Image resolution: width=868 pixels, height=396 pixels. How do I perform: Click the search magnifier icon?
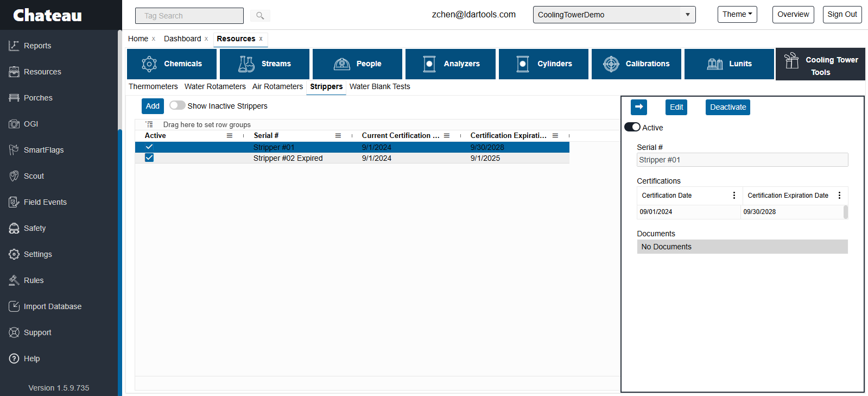(260, 16)
